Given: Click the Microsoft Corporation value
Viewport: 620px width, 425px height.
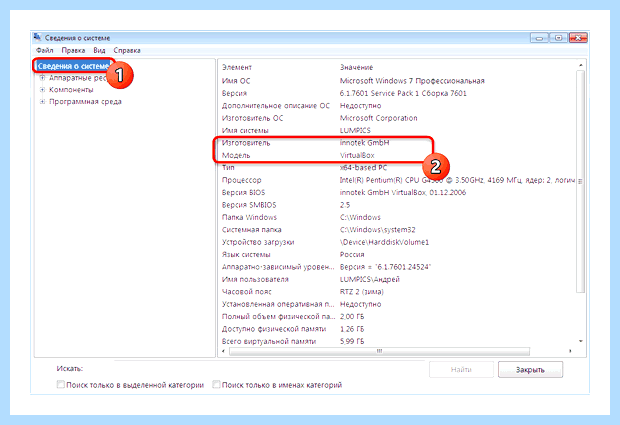Looking at the screenshot, I should coord(378,118).
